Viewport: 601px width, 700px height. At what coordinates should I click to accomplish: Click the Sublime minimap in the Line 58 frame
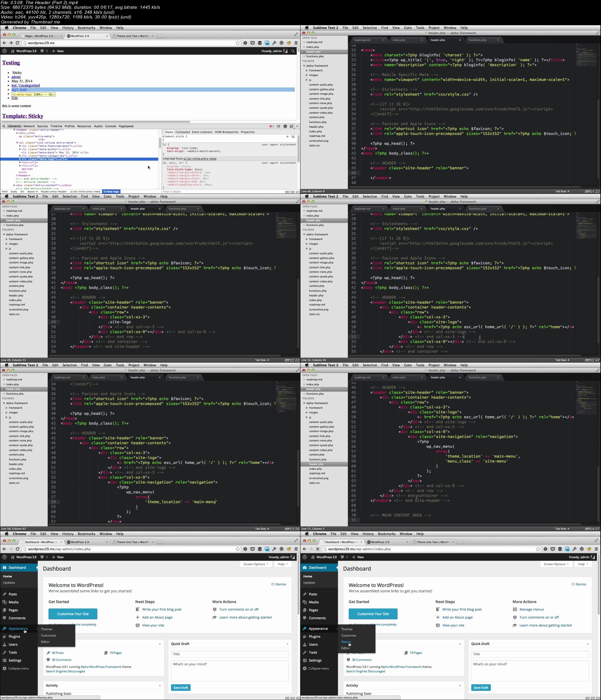pos(286,397)
